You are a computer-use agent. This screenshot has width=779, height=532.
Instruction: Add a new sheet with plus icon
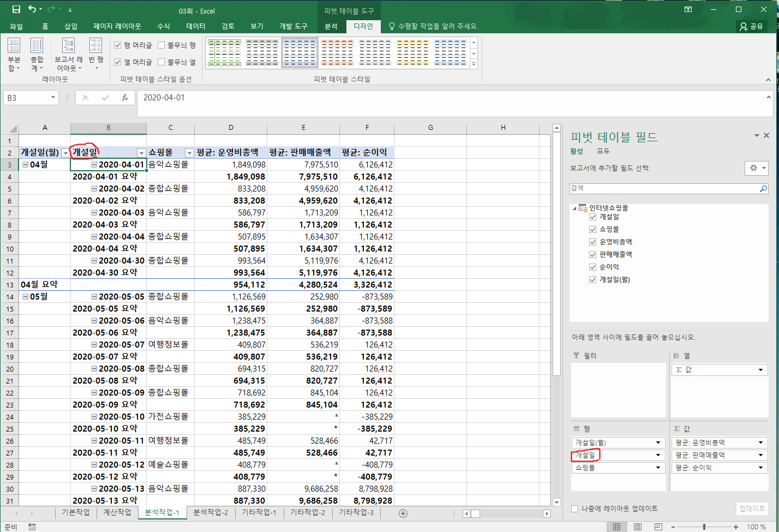(403, 513)
